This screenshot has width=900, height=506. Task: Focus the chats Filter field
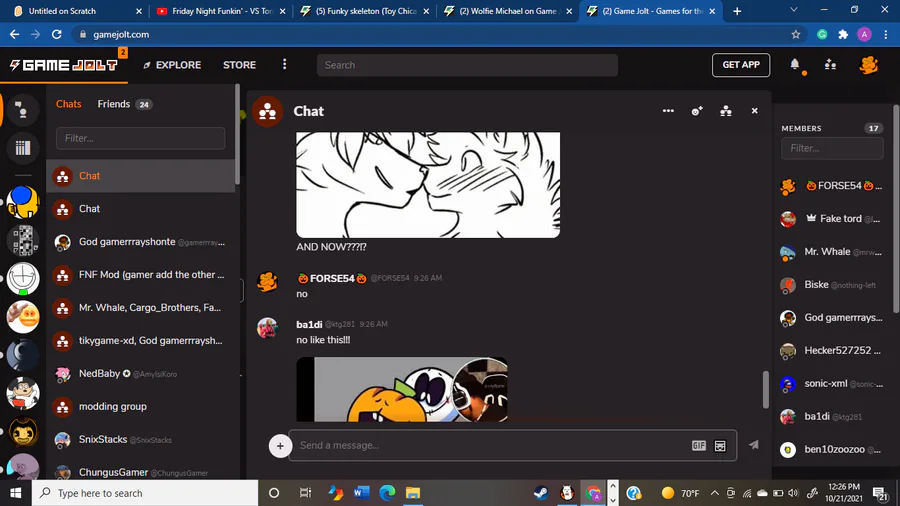coord(141,138)
